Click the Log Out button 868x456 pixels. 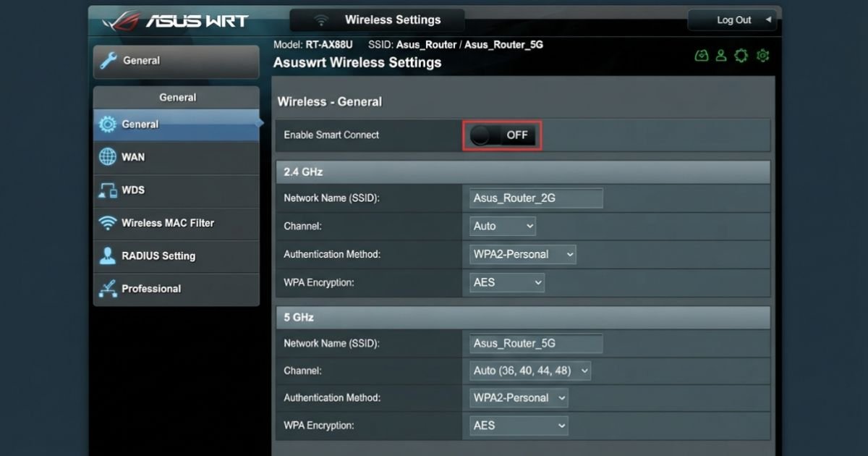(x=732, y=20)
